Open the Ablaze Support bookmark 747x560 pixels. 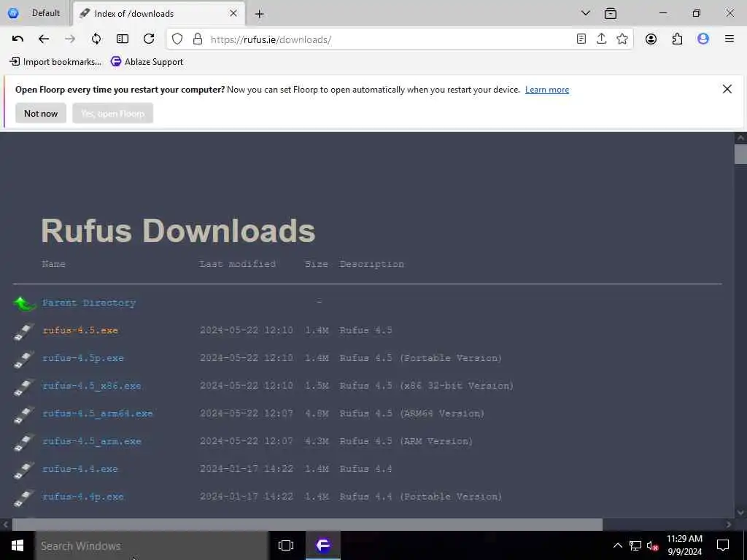(147, 61)
